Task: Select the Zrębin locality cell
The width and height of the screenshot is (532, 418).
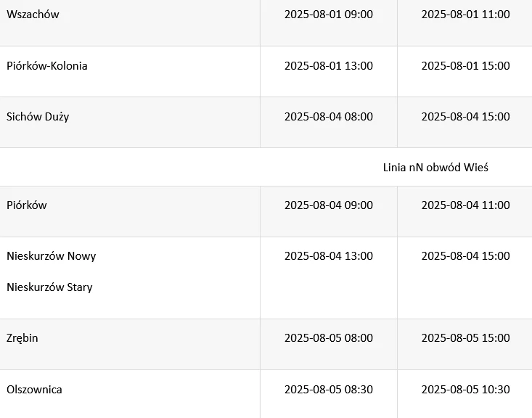Action: pyautogui.click(x=22, y=338)
